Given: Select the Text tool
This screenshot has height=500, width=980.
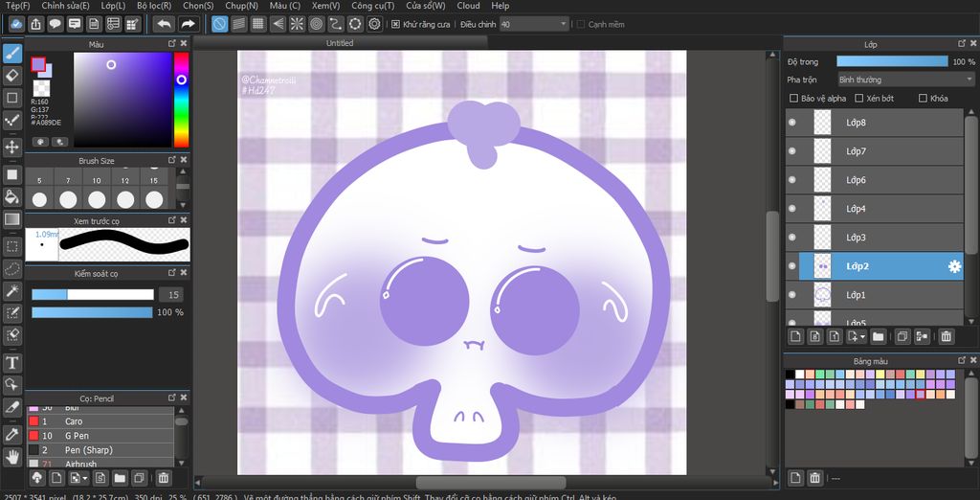Looking at the screenshot, I should tap(11, 362).
